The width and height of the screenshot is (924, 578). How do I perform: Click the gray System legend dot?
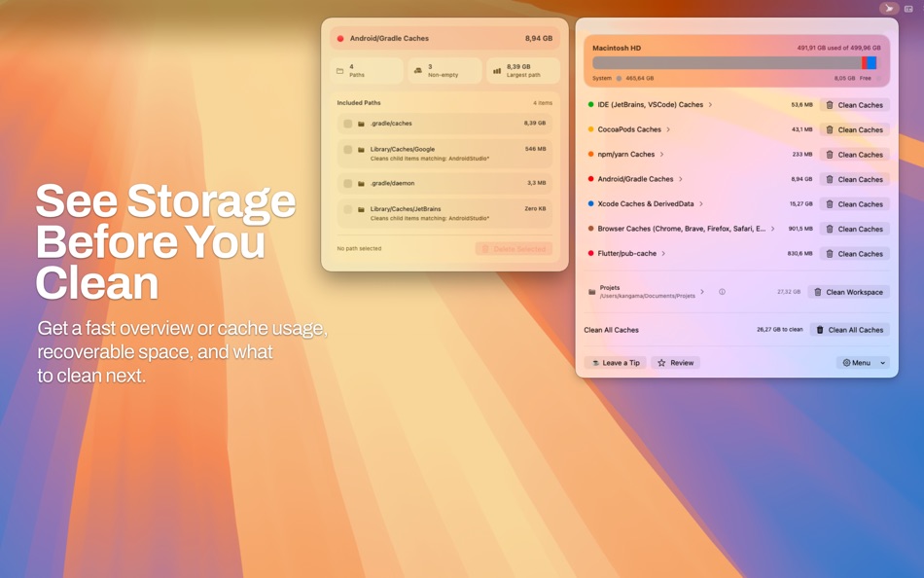[x=619, y=78]
